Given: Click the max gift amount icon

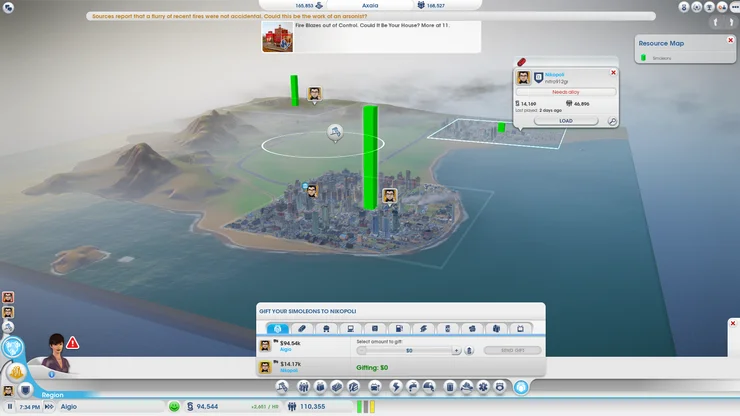Looking at the screenshot, I should (x=469, y=350).
